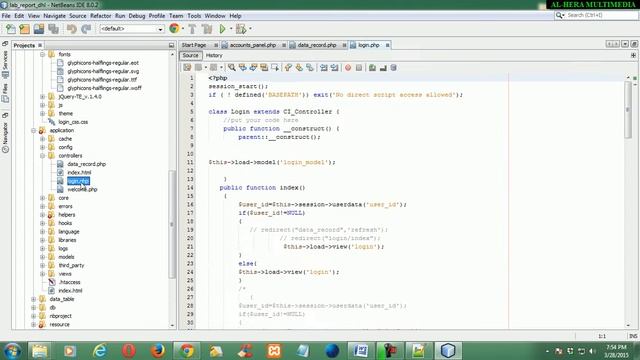
Task: Click the Open Project toolbar icon
Action: 39,29
